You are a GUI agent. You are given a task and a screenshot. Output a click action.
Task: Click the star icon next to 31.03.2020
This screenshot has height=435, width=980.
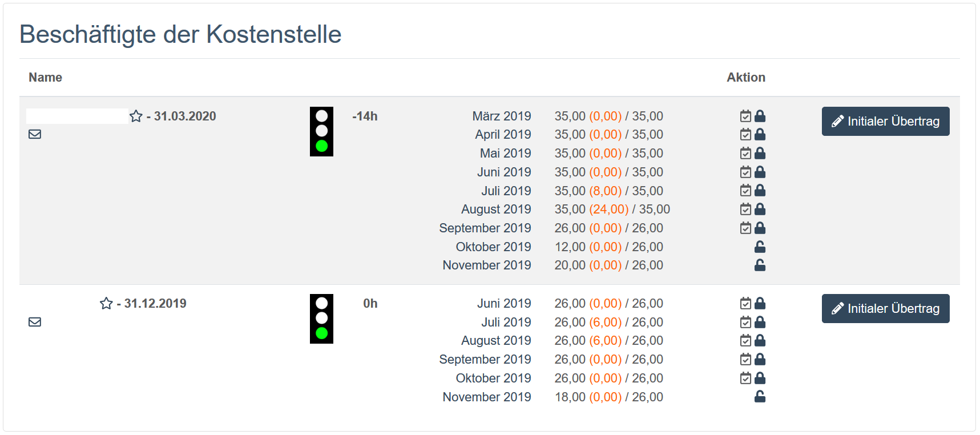tap(136, 116)
